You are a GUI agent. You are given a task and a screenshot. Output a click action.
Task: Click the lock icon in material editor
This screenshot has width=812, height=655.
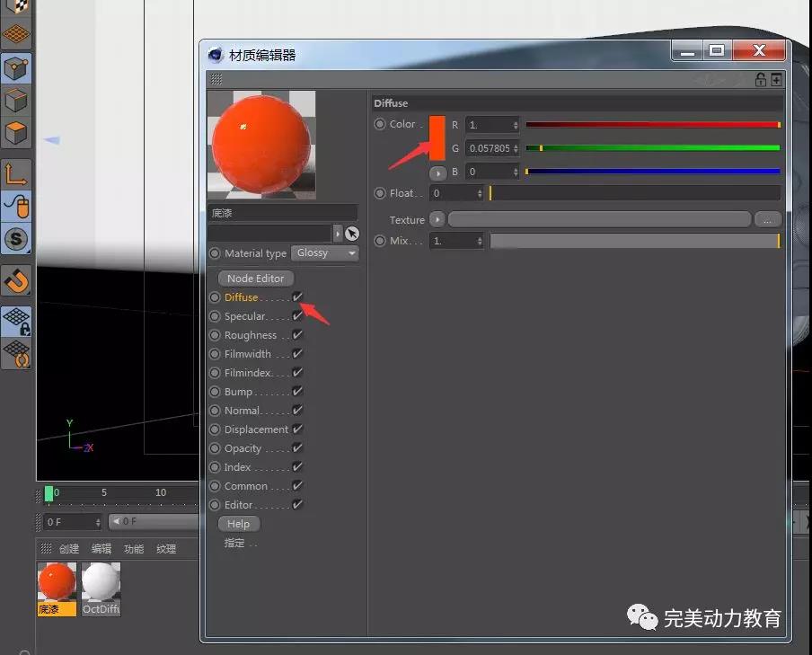(x=760, y=80)
